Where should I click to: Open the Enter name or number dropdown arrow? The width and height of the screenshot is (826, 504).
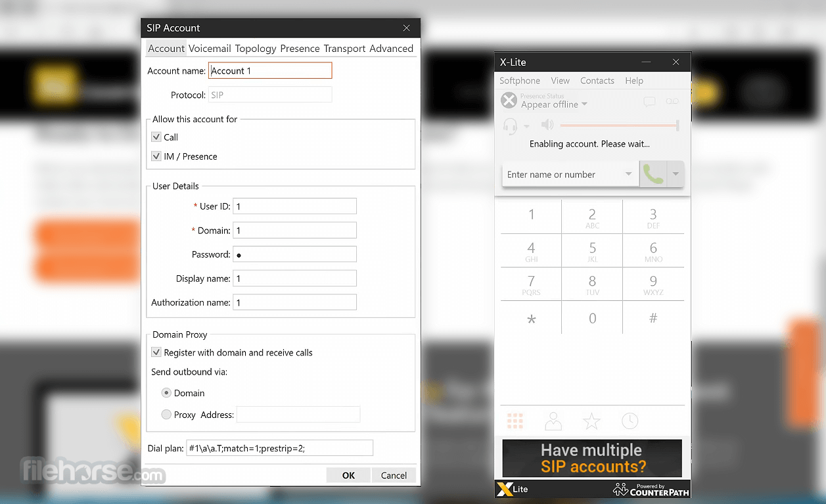click(x=628, y=174)
